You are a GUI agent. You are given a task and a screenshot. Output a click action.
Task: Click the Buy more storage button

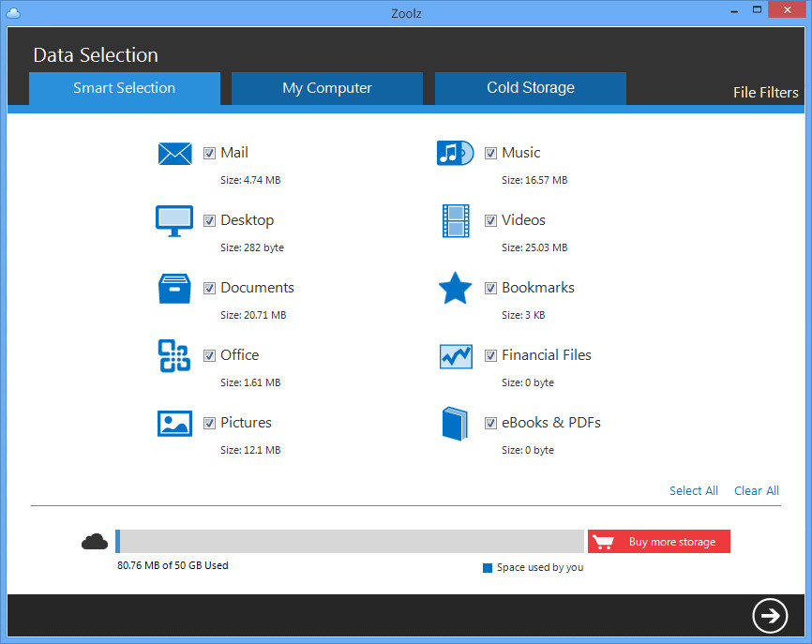coord(659,542)
